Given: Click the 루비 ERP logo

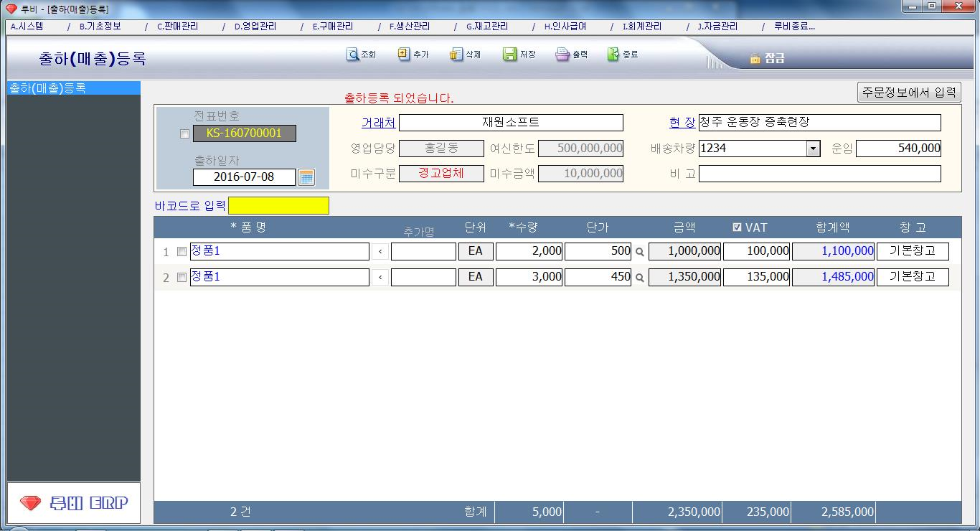Looking at the screenshot, I should pos(73,503).
